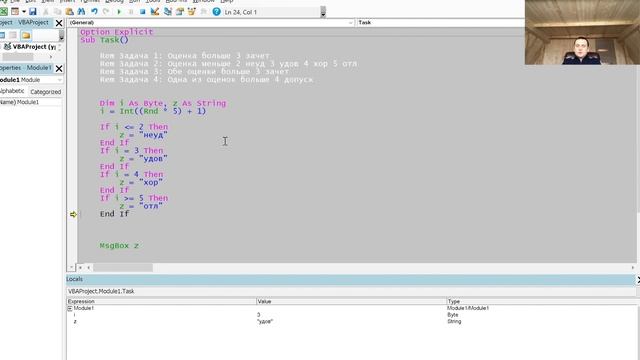
Task: Open the Properties Window icon
Action: click(180, 12)
